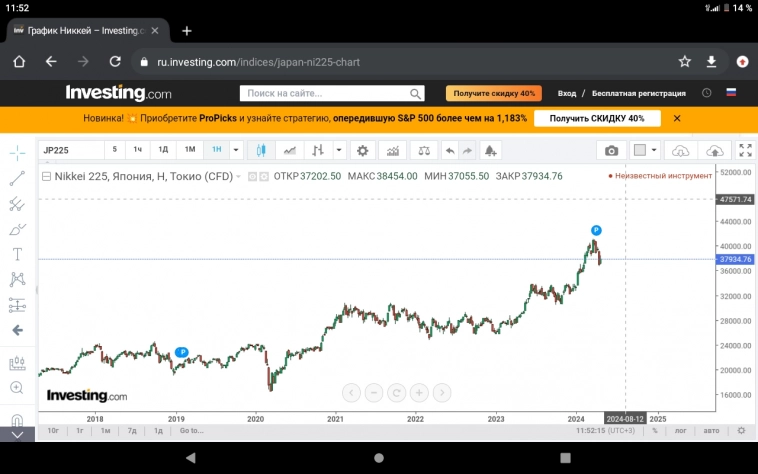Open the indicators chart icon
Screen dimensions: 758x474
[393, 150]
